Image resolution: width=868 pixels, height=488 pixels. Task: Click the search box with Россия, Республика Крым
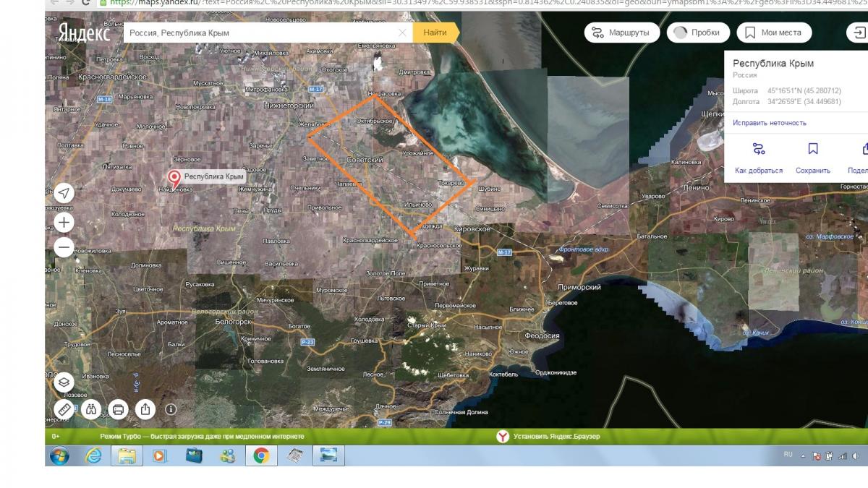[x=260, y=33]
